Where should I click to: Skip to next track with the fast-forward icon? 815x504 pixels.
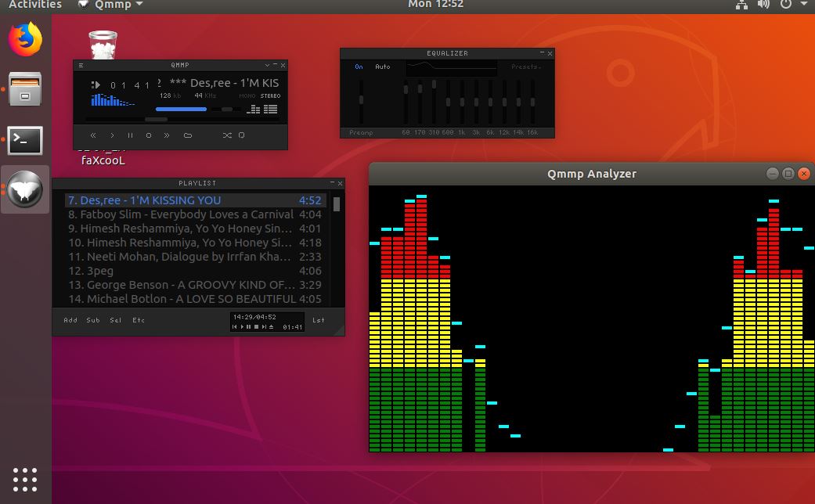click(167, 135)
